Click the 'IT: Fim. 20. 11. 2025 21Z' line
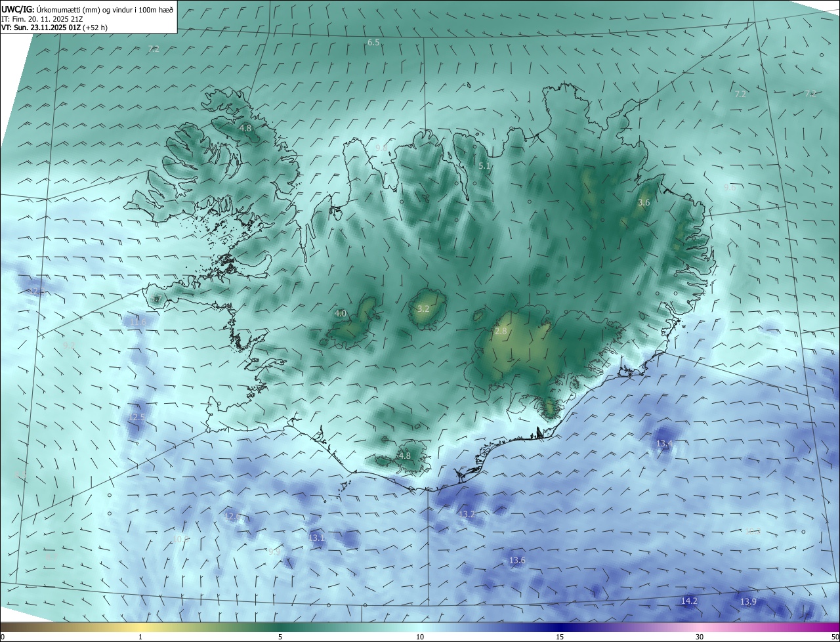Image resolution: width=840 pixels, height=642 pixels. [42, 18]
